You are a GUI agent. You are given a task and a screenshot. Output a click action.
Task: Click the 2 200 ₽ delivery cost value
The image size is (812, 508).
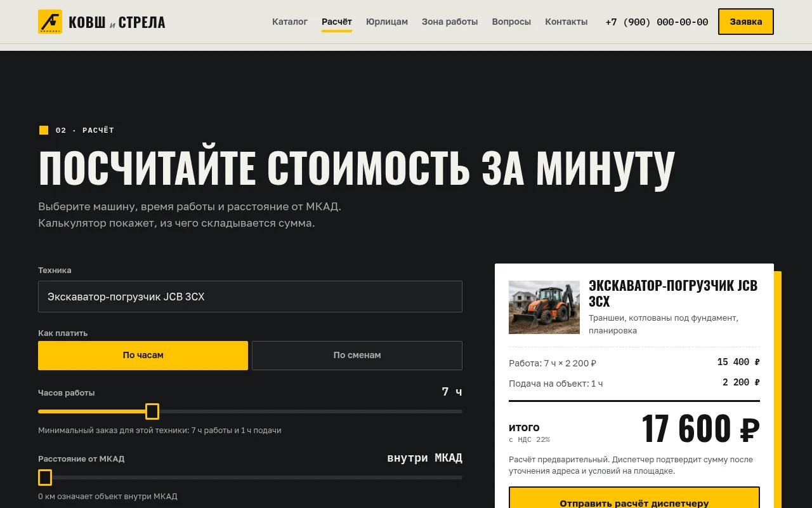[x=741, y=382]
